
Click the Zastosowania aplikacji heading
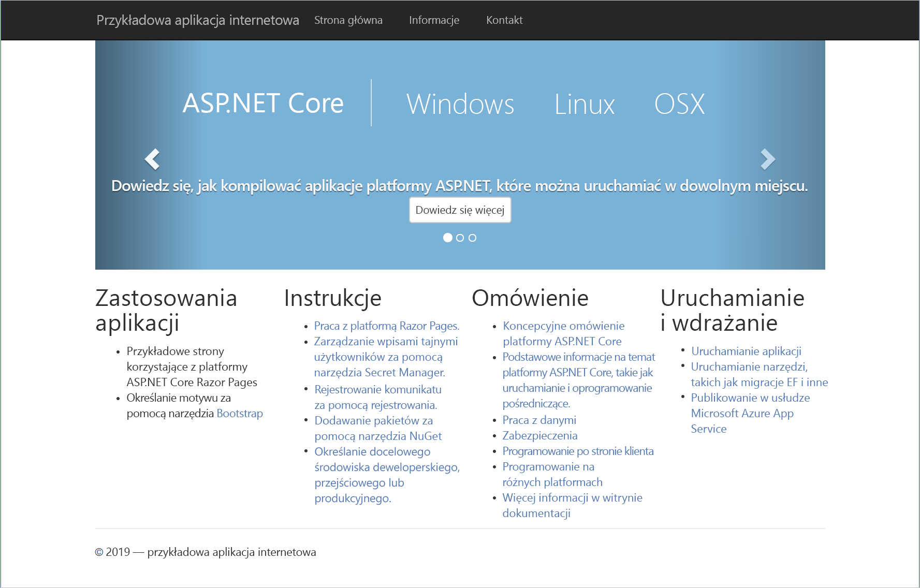(166, 311)
